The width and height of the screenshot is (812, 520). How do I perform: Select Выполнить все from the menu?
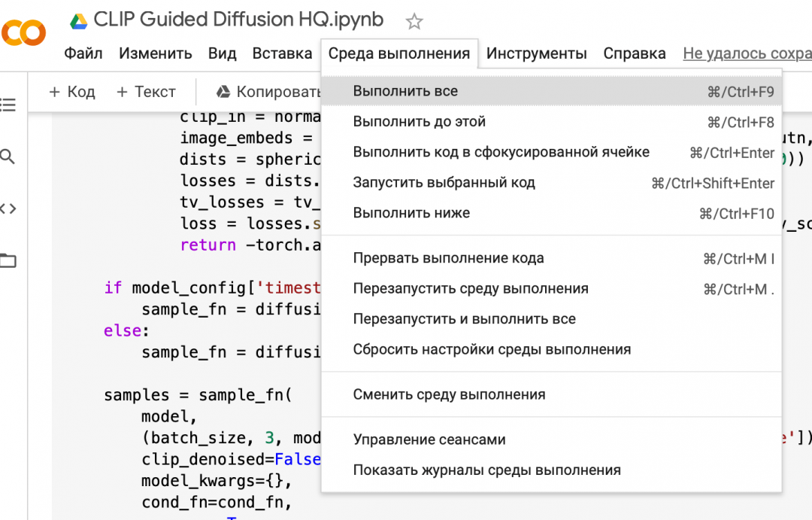tap(405, 91)
